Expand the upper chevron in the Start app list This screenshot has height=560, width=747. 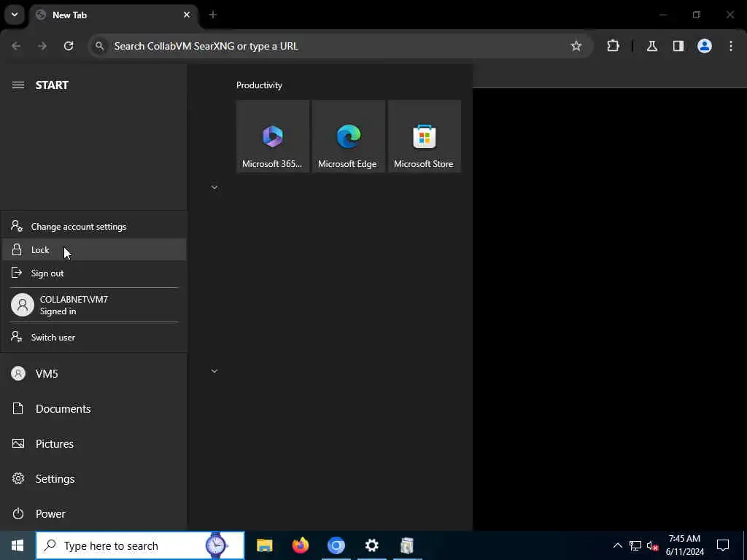[214, 187]
